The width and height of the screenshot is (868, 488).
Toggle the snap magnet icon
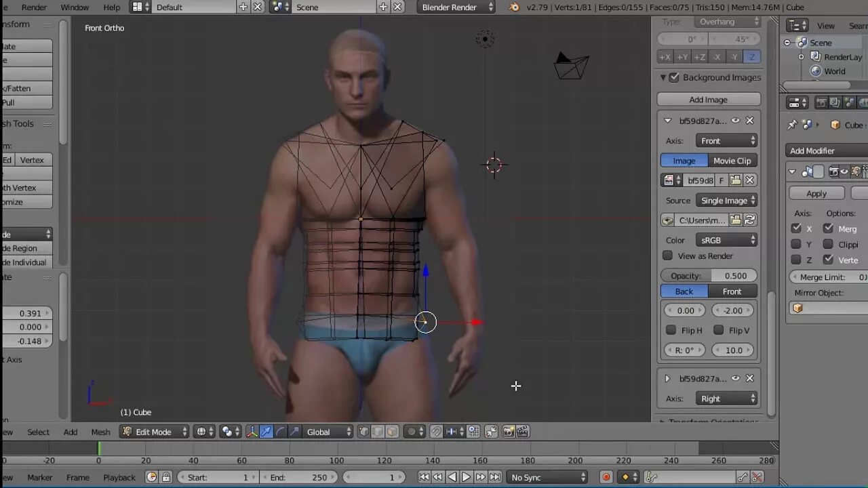[x=437, y=432]
